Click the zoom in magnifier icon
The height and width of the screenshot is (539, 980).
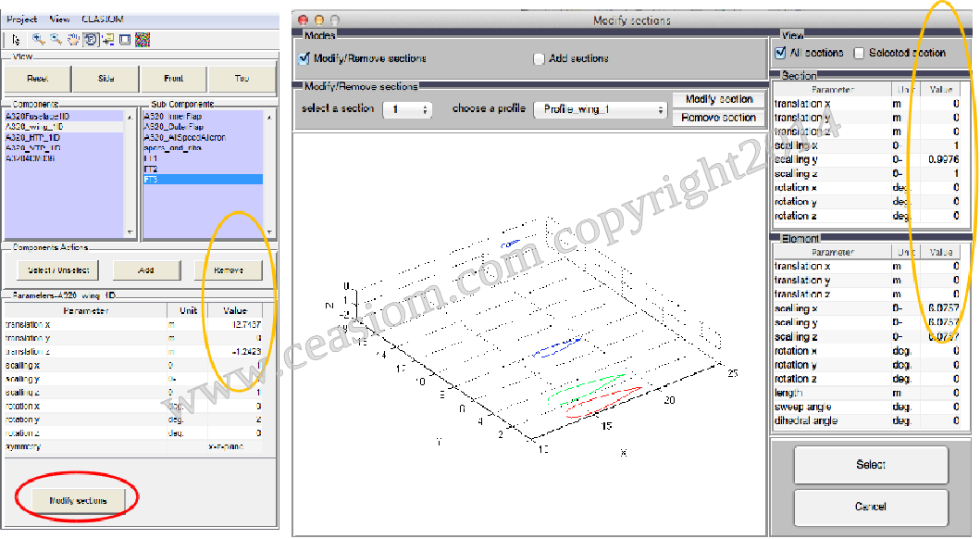pyautogui.click(x=38, y=39)
